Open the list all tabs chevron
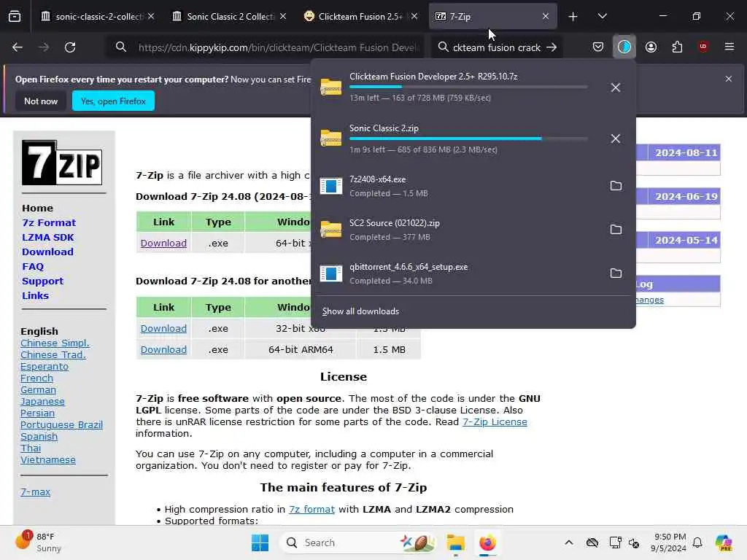 tap(602, 16)
